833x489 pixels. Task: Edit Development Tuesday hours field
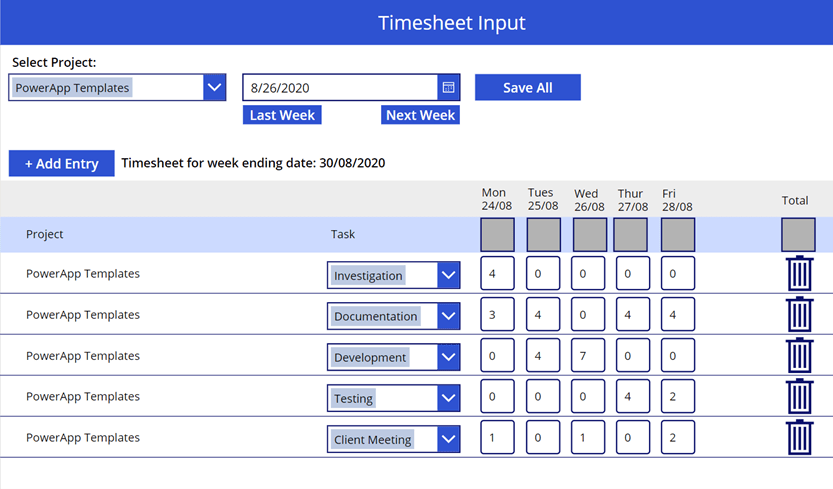[x=543, y=355]
